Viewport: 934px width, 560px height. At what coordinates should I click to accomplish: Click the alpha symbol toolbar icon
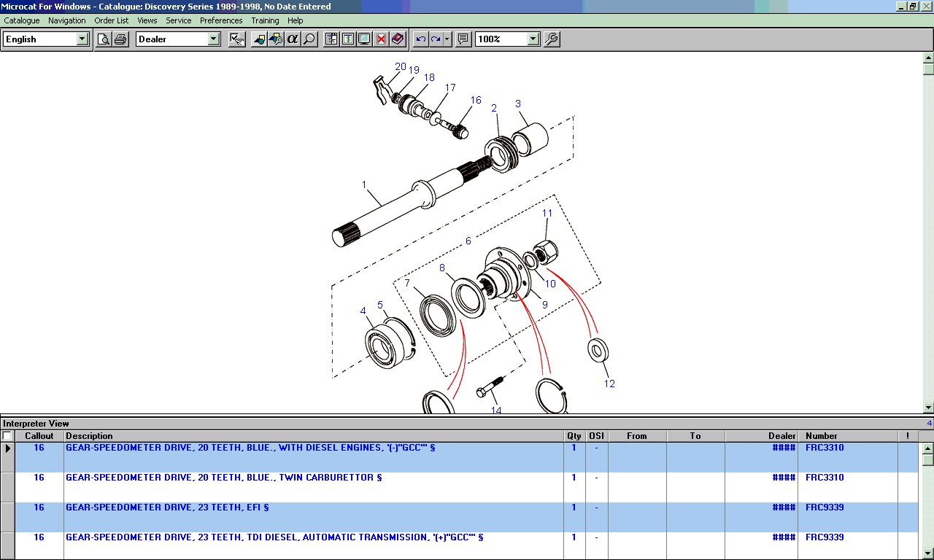(293, 39)
